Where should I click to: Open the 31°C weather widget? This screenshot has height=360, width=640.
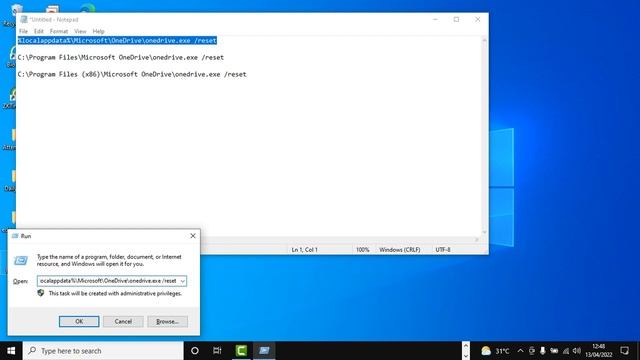[495, 351]
